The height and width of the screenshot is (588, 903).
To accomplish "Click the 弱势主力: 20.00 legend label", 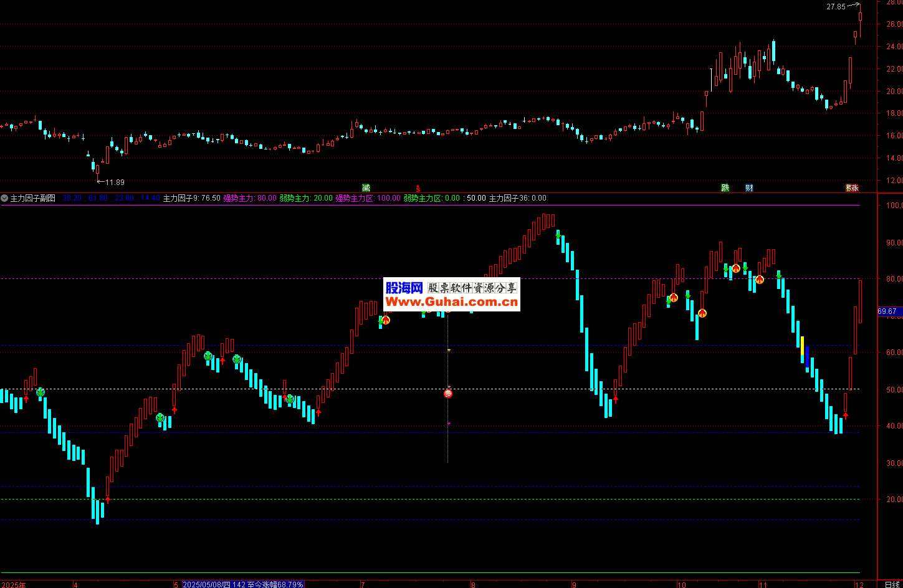I will (306, 199).
